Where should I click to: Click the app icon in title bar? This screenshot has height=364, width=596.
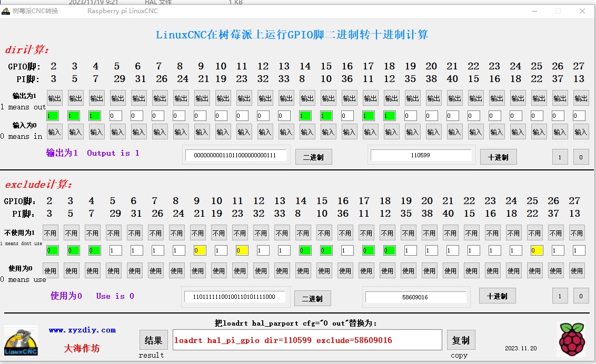tap(6, 11)
